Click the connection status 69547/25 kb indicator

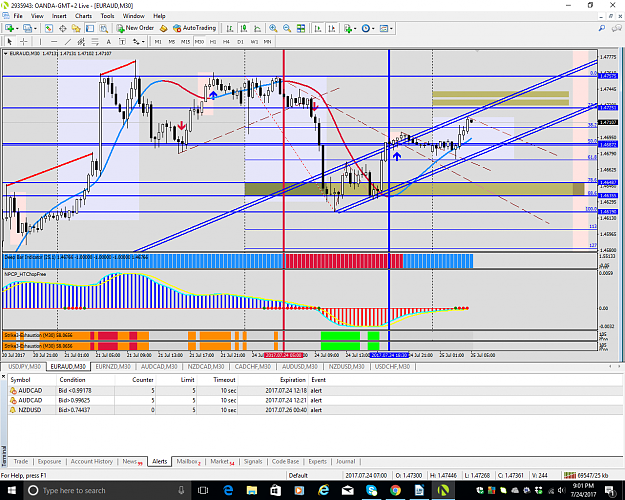click(x=586, y=475)
